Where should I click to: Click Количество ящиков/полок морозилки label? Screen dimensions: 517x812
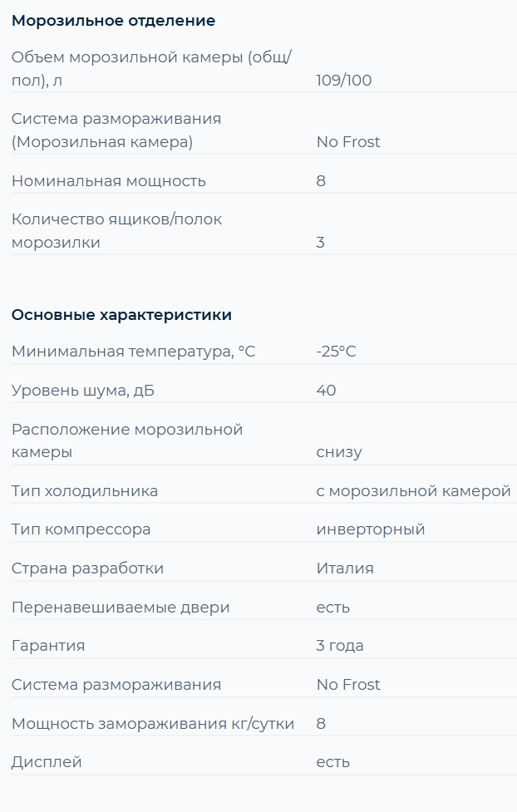point(116,230)
